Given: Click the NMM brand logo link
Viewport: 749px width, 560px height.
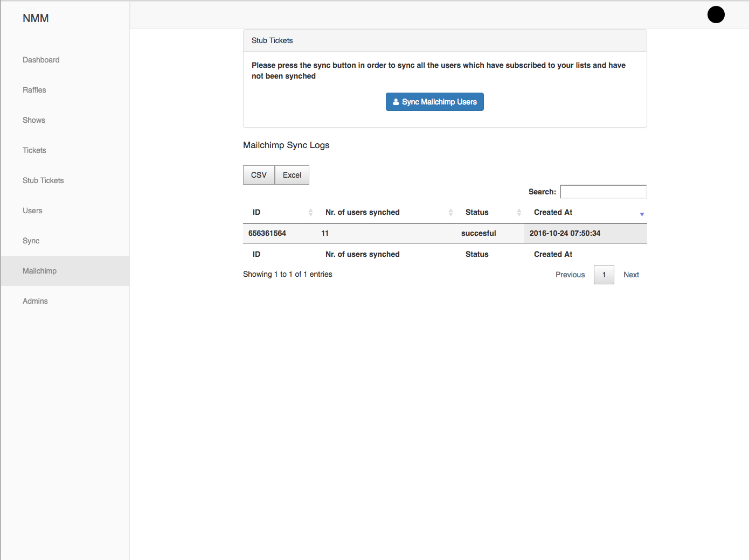Looking at the screenshot, I should coord(36,18).
